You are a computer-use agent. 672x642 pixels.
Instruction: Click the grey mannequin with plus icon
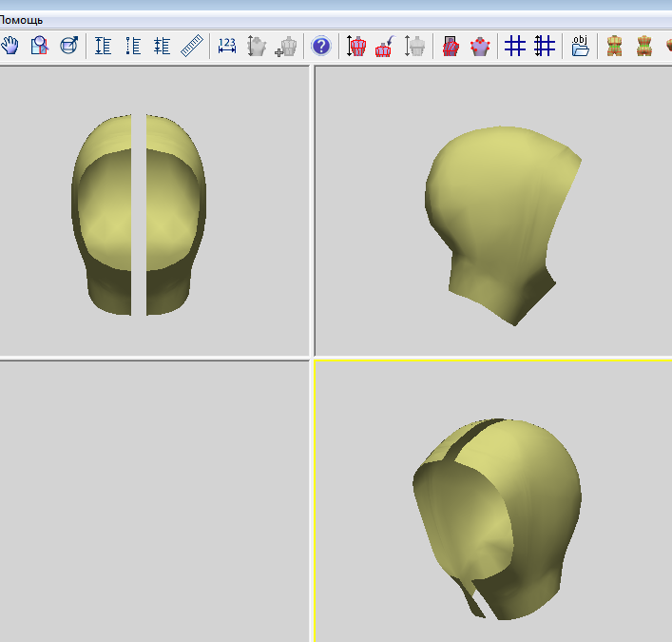285,45
